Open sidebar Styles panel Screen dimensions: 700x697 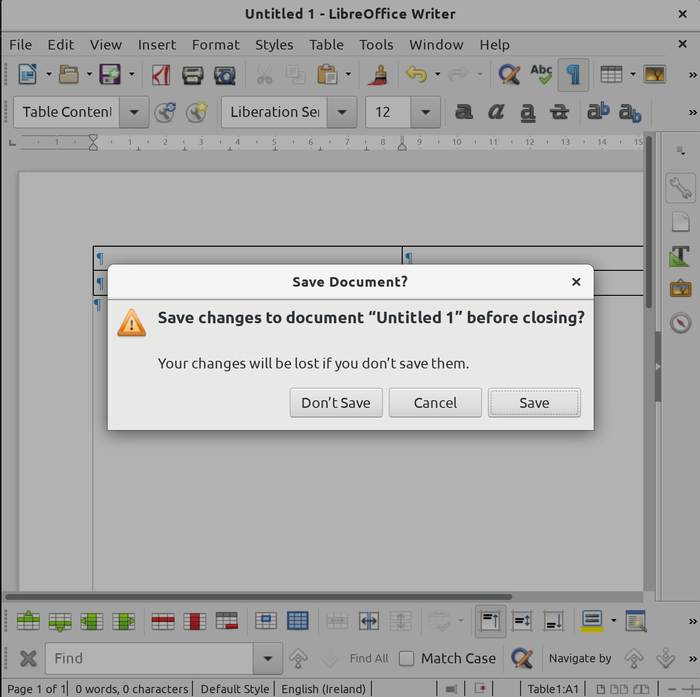(x=680, y=256)
